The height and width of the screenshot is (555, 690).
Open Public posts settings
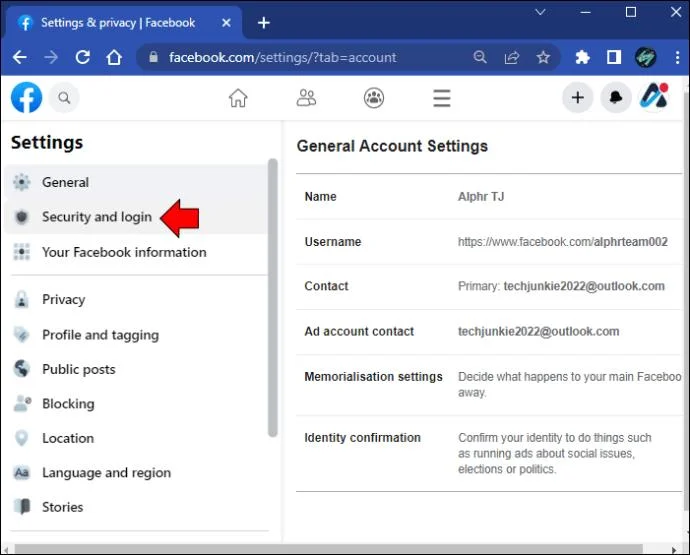click(135, 369)
